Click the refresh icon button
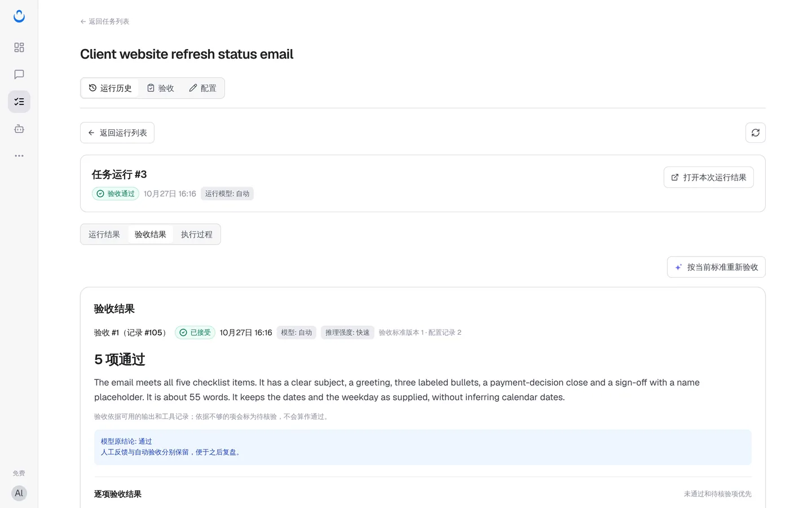The width and height of the screenshot is (812, 508). (x=756, y=133)
